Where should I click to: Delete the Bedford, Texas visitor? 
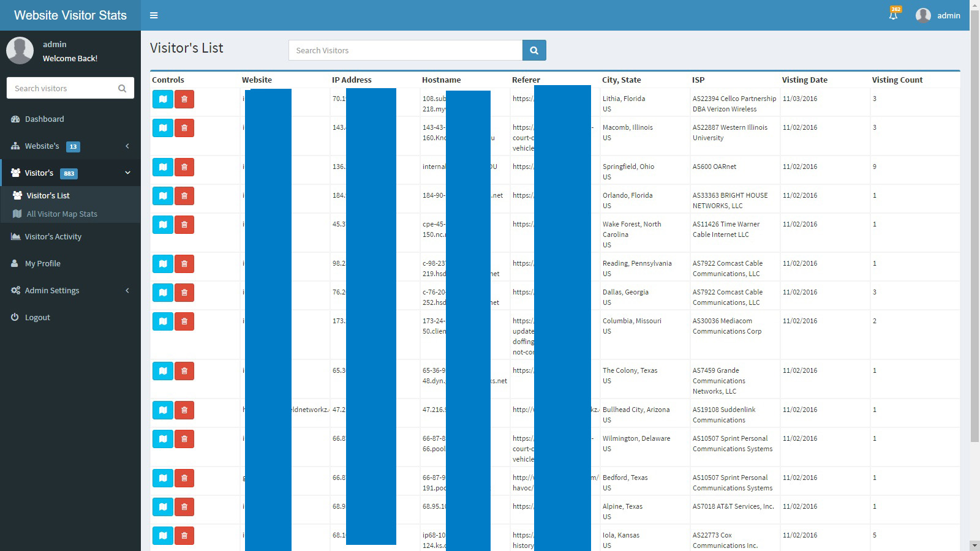click(x=184, y=478)
